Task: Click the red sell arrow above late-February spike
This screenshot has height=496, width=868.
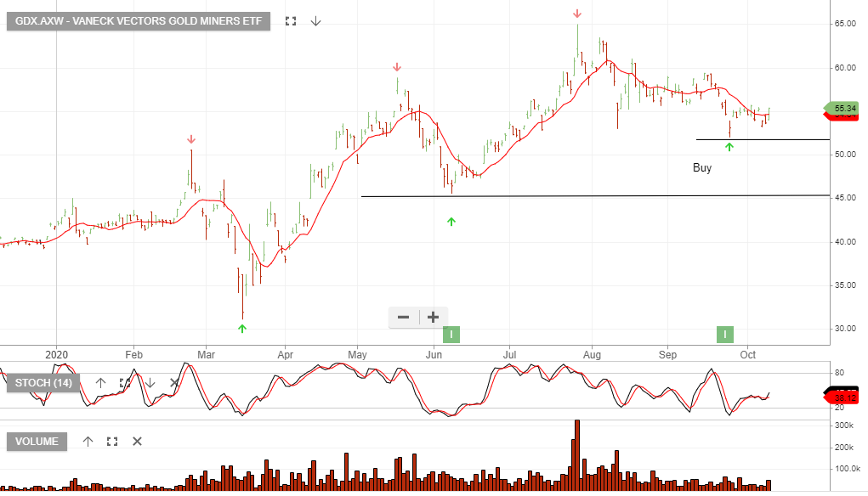Action: point(191,139)
